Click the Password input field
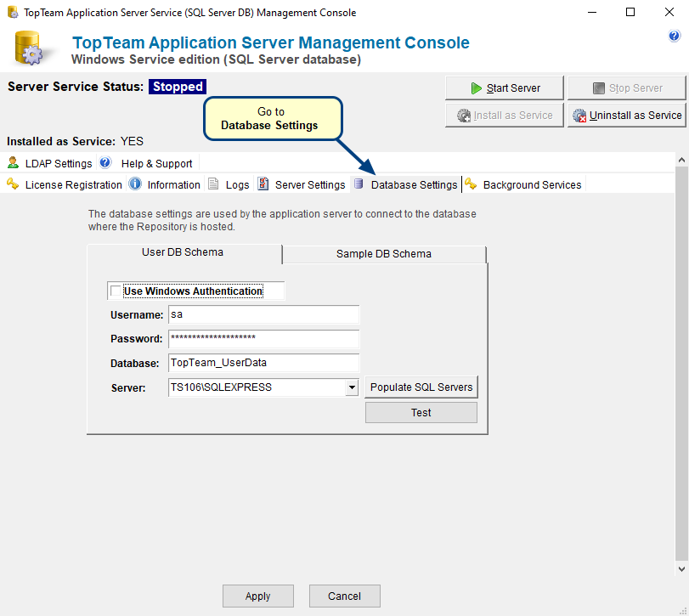This screenshot has height=616, width=689. pos(263,339)
